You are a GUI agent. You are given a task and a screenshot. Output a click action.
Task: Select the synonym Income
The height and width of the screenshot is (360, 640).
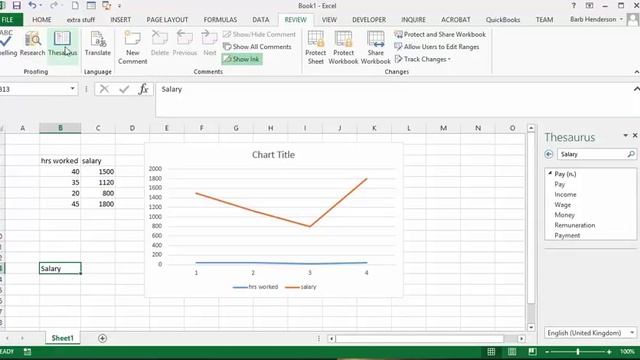click(x=565, y=194)
